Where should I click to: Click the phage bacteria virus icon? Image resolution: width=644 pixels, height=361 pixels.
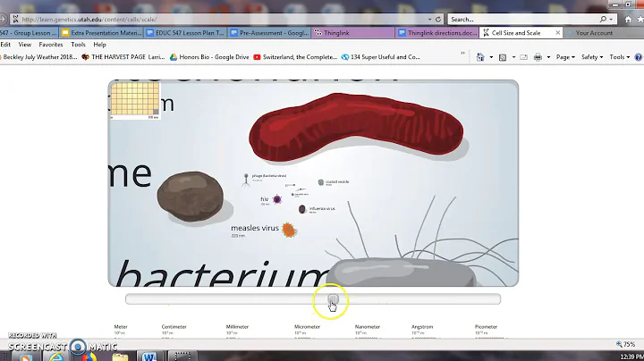246,180
